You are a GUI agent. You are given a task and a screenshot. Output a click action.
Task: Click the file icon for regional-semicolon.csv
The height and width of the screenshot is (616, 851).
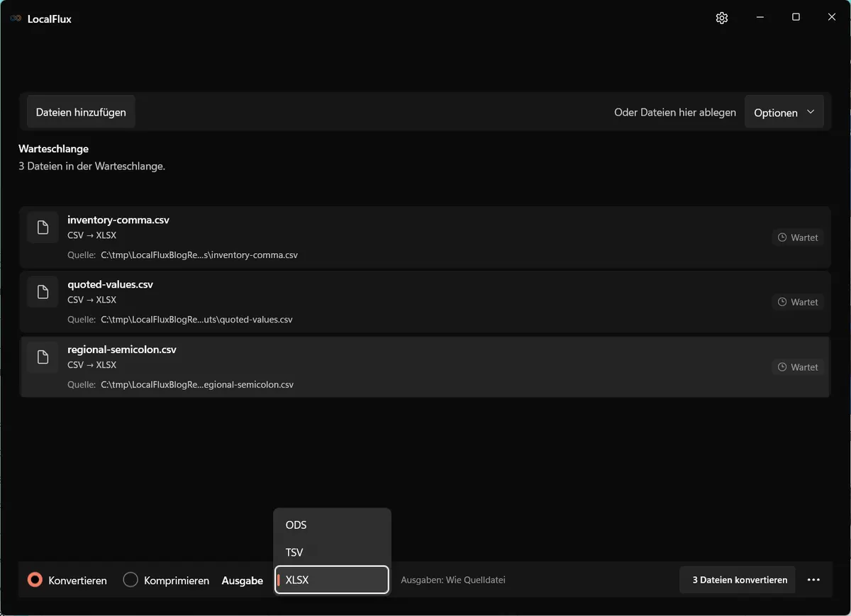43,357
